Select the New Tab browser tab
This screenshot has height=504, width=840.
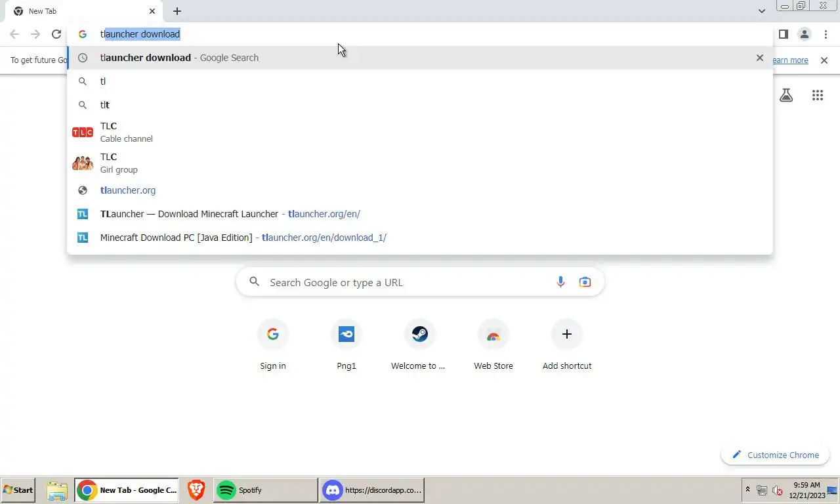[84, 11]
